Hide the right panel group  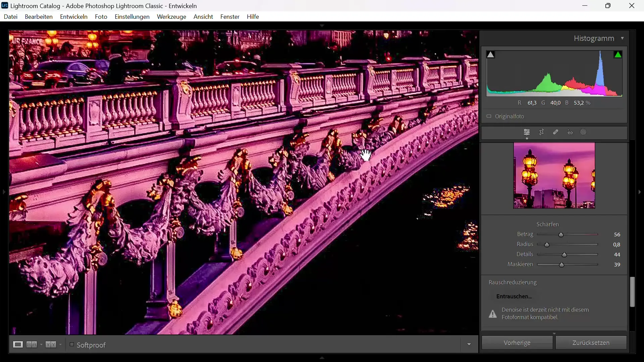click(x=640, y=192)
